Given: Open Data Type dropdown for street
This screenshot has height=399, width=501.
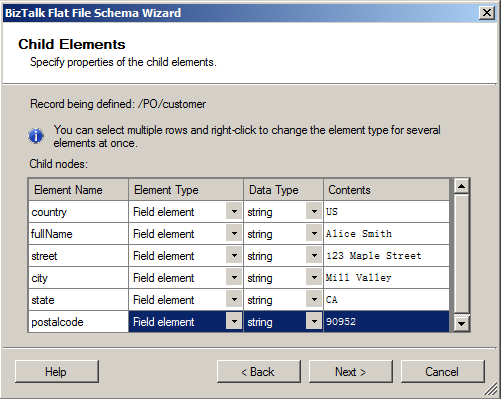Looking at the screenshot, I should point(314,255).
